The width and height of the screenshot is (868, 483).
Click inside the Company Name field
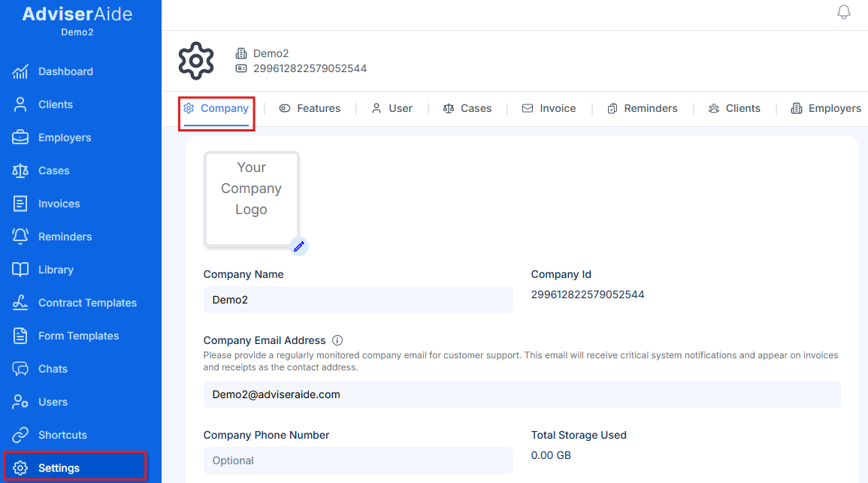click(358, 300)
